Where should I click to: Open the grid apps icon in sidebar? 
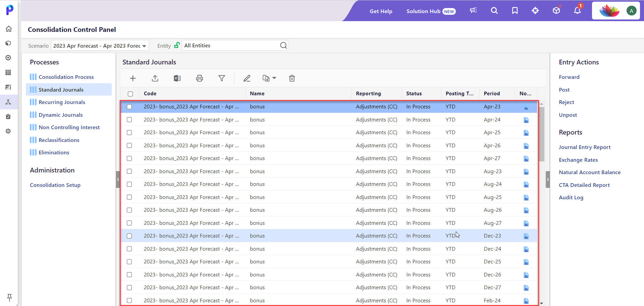(x=8, y=72)
